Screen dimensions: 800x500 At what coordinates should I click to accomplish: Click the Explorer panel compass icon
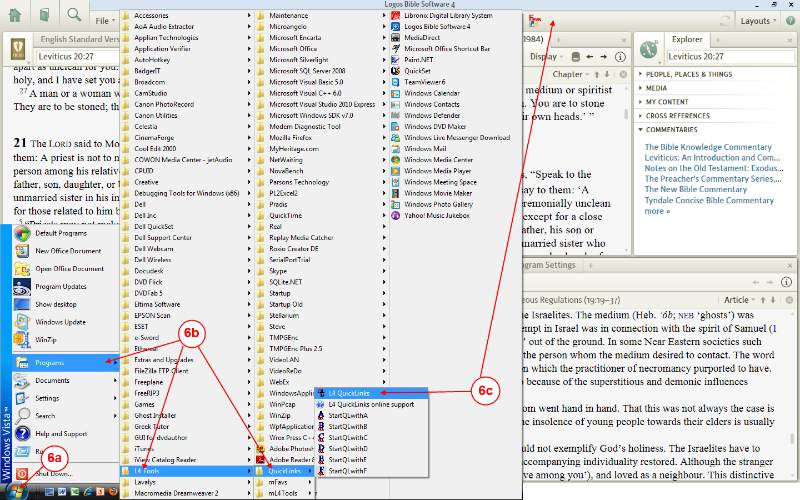coord(648,49)
